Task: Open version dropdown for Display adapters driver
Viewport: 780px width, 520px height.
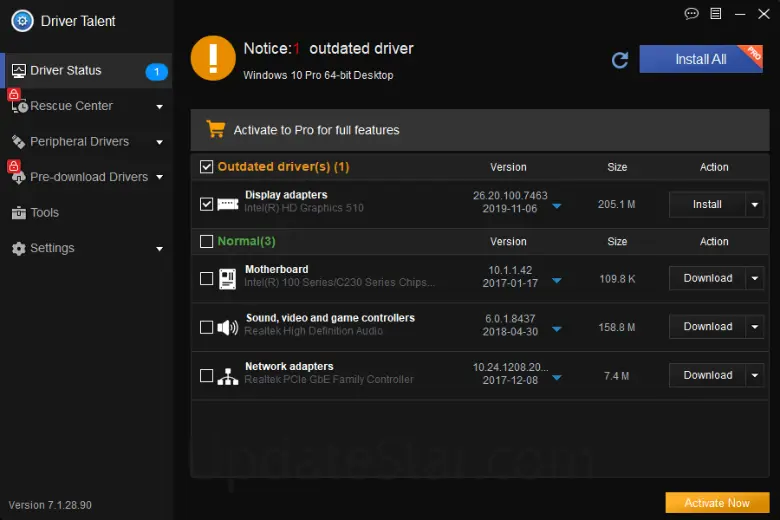Action: point(557,206)
